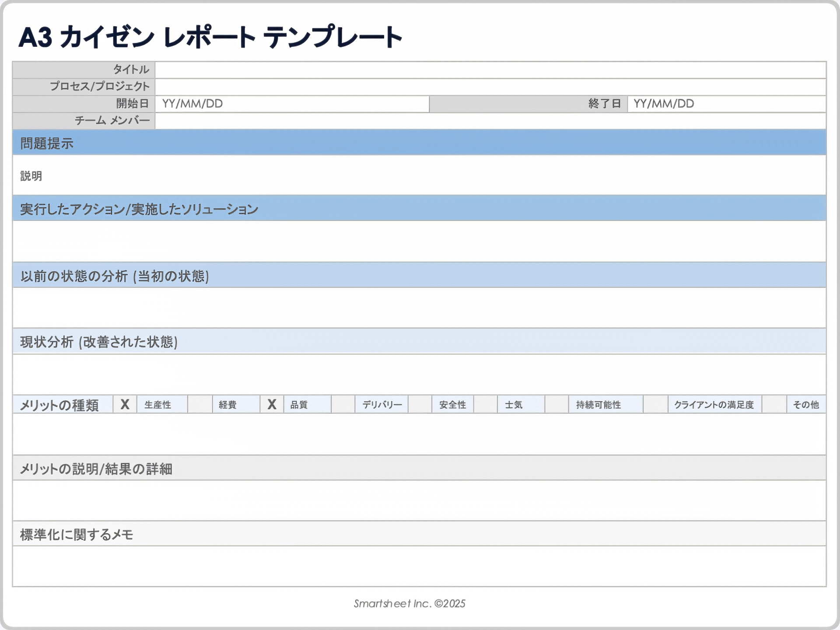Set the 終了日 date field

(x=726, y=104)
